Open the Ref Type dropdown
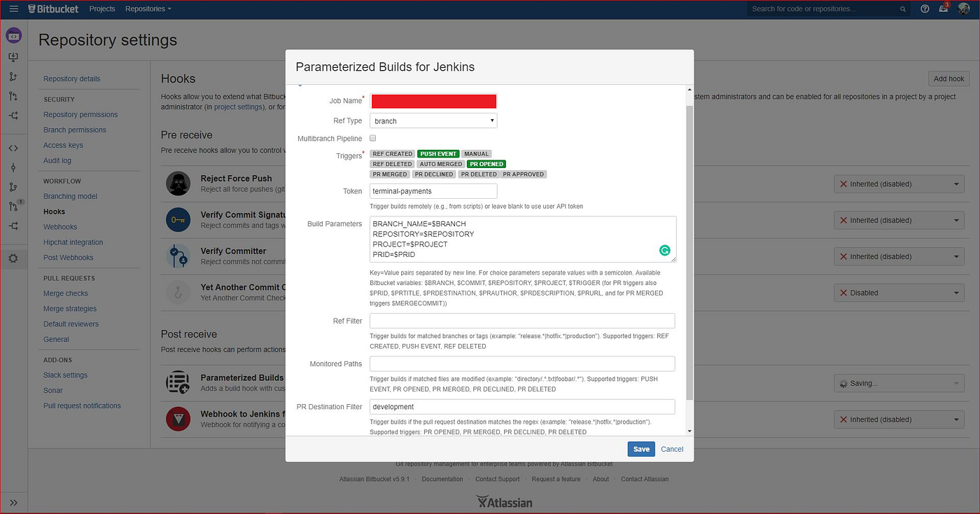This screenshot has width=980, height=514. point(433,120)
